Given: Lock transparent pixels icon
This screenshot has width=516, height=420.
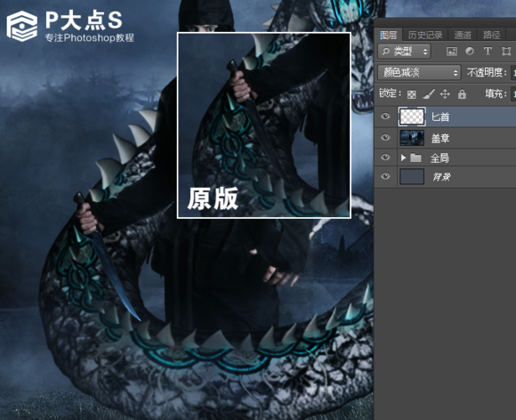Looking at the screenshot, I should coord(412,94).
